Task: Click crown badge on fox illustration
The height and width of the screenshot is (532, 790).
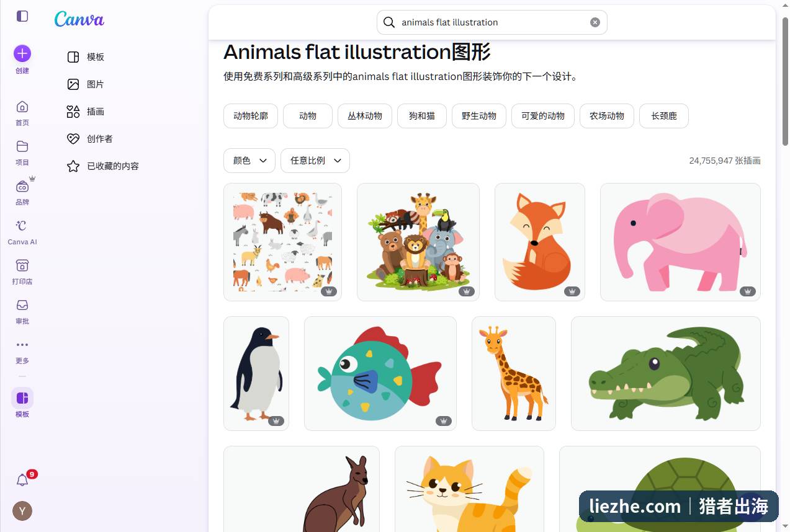Action: pos(572,291)
